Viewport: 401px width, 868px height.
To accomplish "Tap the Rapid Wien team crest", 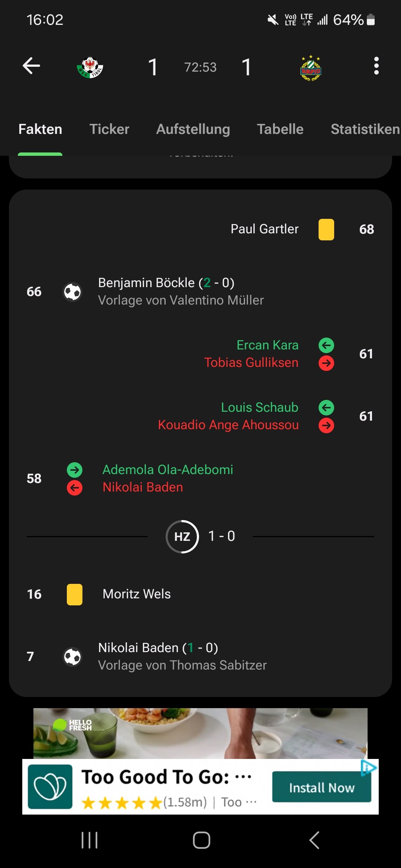I will click(x=311, y=68).
